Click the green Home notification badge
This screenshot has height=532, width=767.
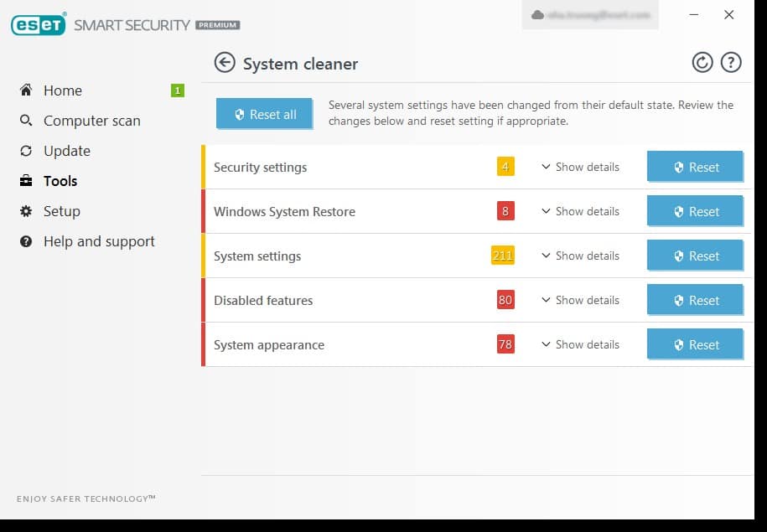177,90
